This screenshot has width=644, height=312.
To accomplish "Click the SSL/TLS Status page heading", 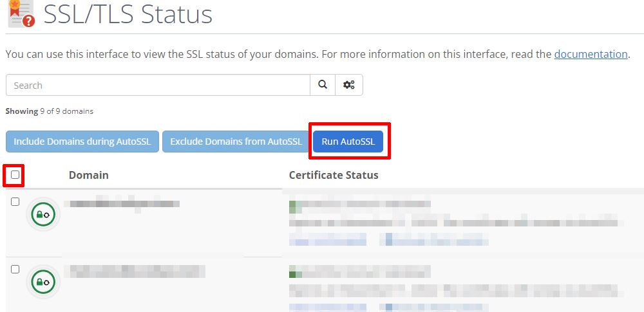I will point(128,14).
